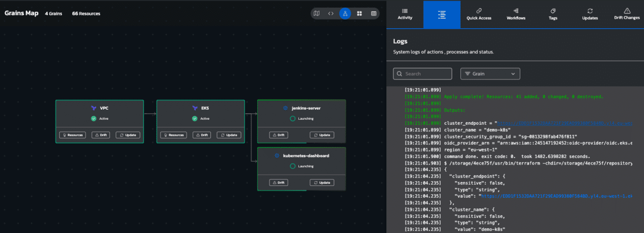Open the Updates tab
The image size is (644, 233).
pos(590,14)
